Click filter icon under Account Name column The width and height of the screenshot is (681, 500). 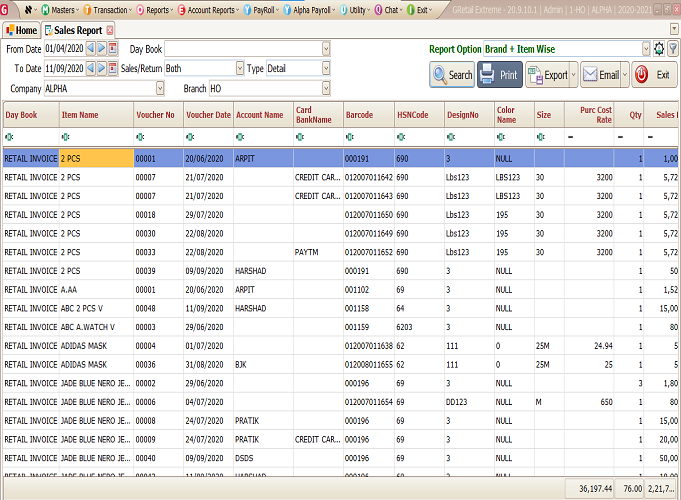(x=240, y=135)
